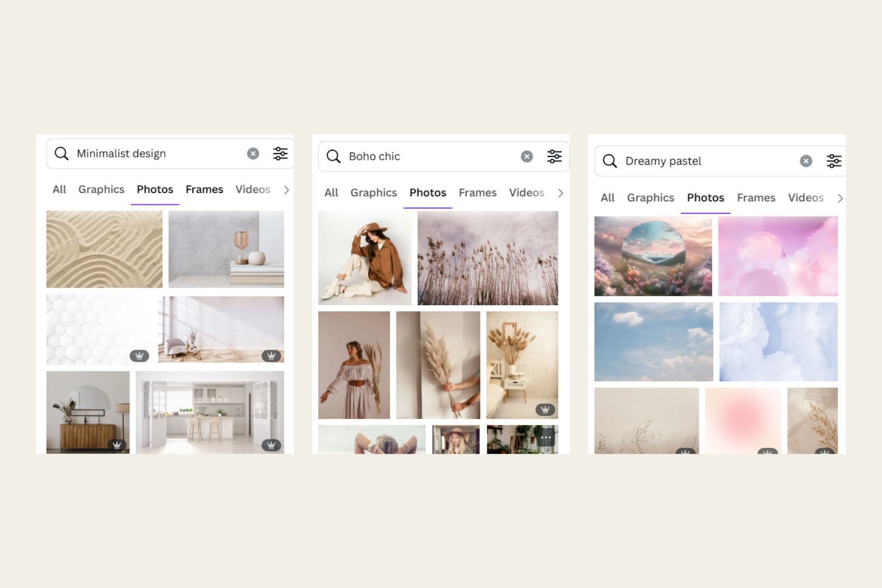Click the search magnifier icon in Boho chic panel
Screen dimensions: 882x588
(333, 156)
